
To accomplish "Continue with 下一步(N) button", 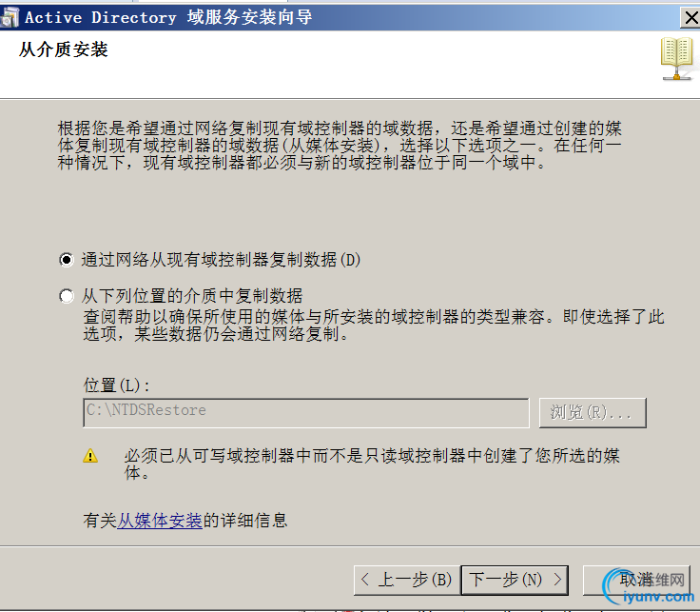I will tap(515, 581).
